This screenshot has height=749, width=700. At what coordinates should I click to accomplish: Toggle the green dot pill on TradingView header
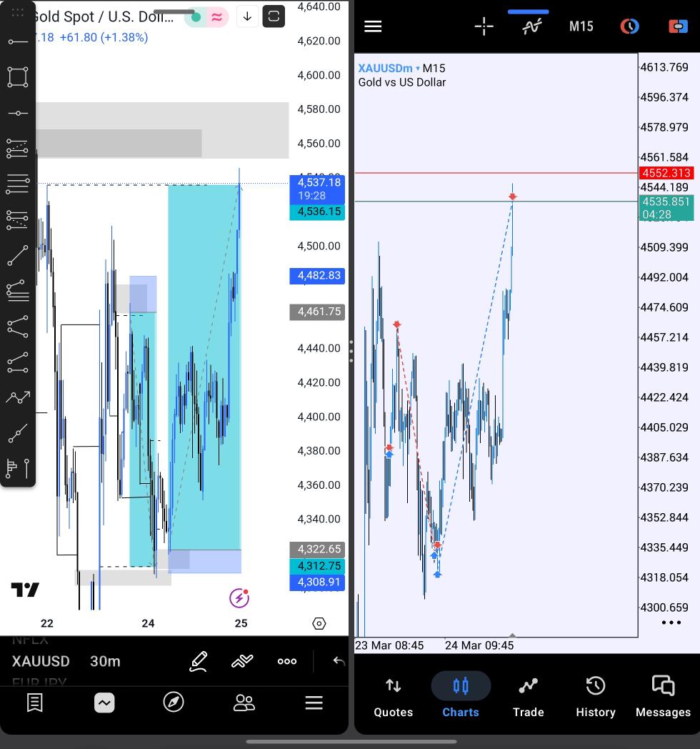point(195,17)
